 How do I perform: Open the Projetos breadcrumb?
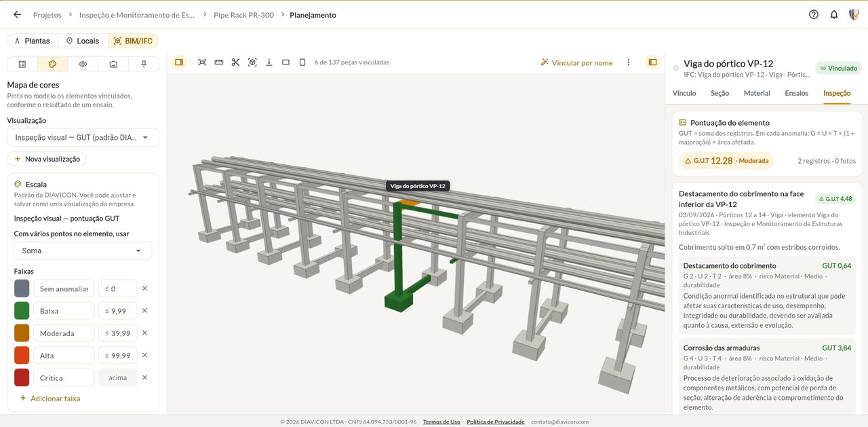point(47,14)
